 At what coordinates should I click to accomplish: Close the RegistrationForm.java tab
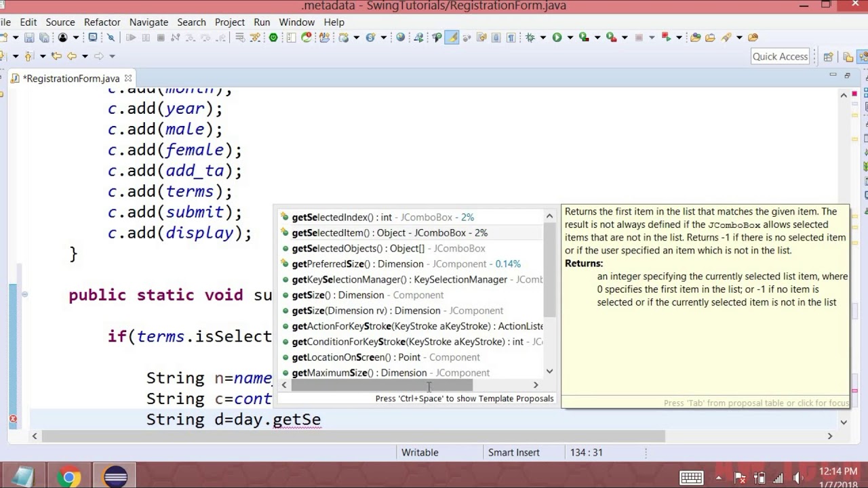point(127,78)
